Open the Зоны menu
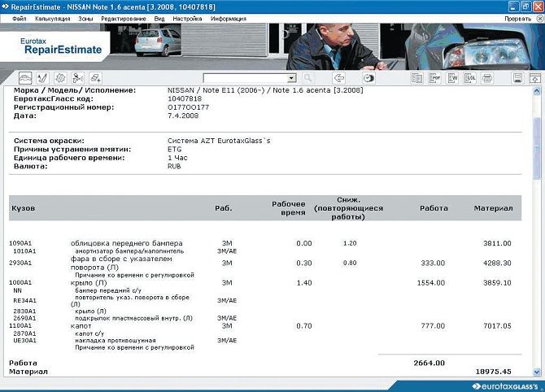545x392 pixels. 85,19
